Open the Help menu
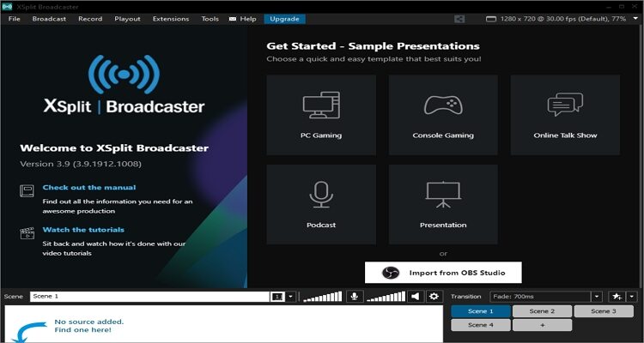 [248, 19]
